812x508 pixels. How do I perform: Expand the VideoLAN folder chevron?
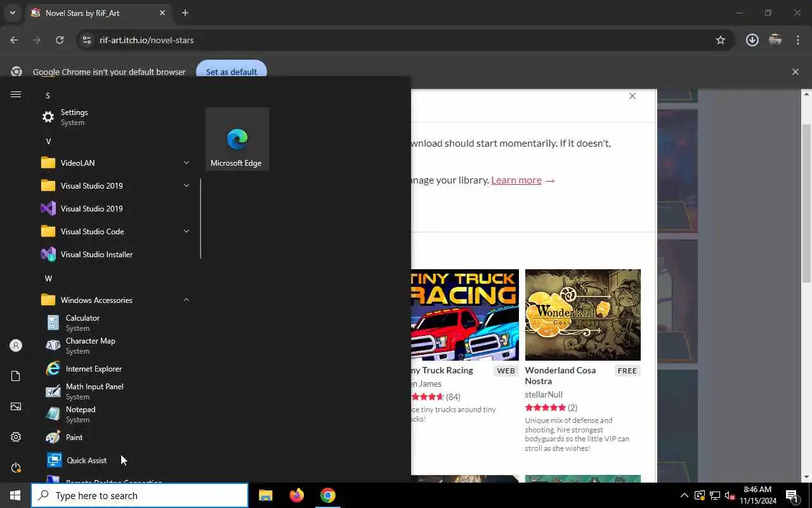click(187, 163)
